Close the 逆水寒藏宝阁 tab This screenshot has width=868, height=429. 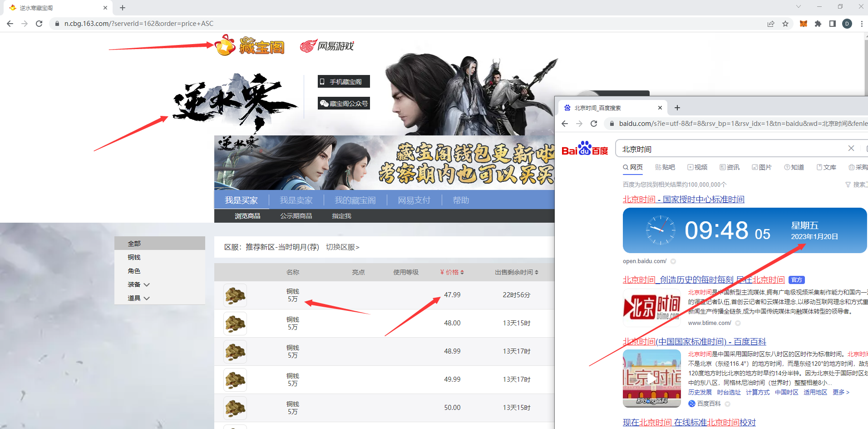[x=105, y=8]
